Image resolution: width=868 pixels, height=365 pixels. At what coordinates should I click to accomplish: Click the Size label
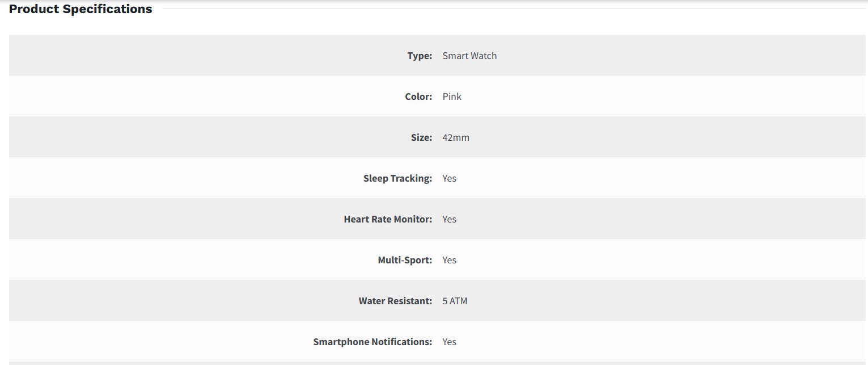[421, 137]
